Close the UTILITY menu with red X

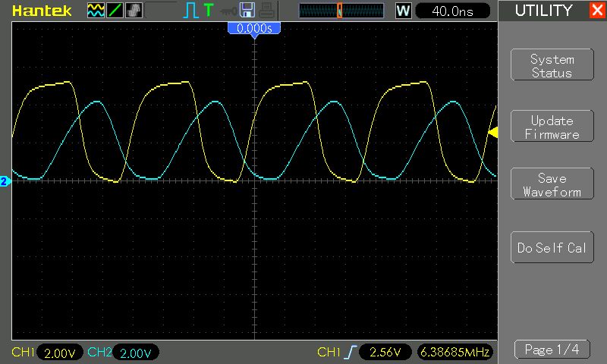pyautogui.click(x=597, y=10)
